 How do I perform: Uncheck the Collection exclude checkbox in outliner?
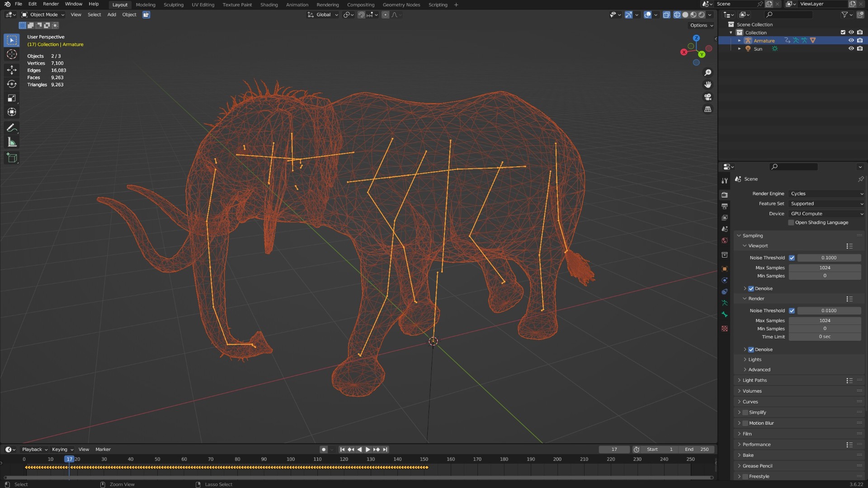click(x=843, y=33)
